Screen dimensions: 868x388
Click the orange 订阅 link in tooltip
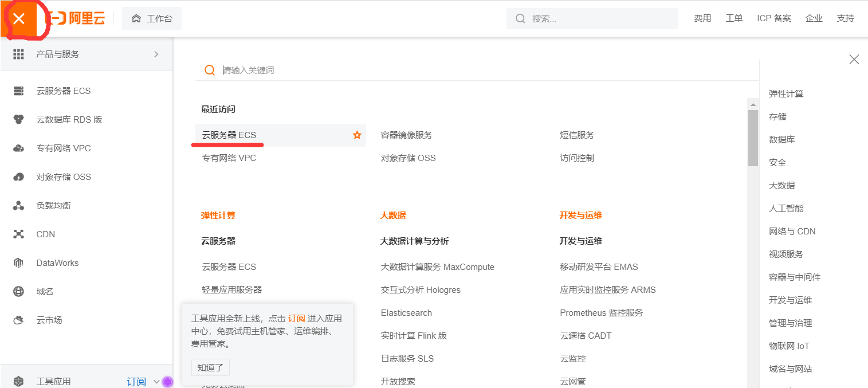(x=296, y=318)
